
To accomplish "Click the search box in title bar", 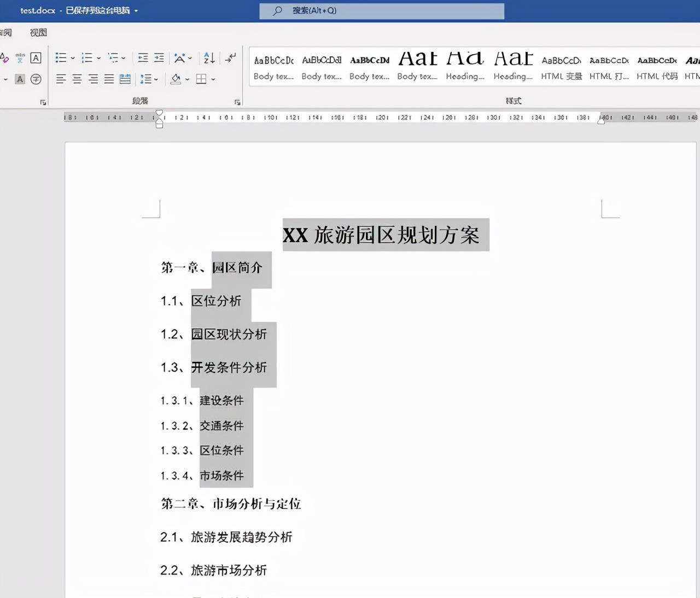I will 382,10.
